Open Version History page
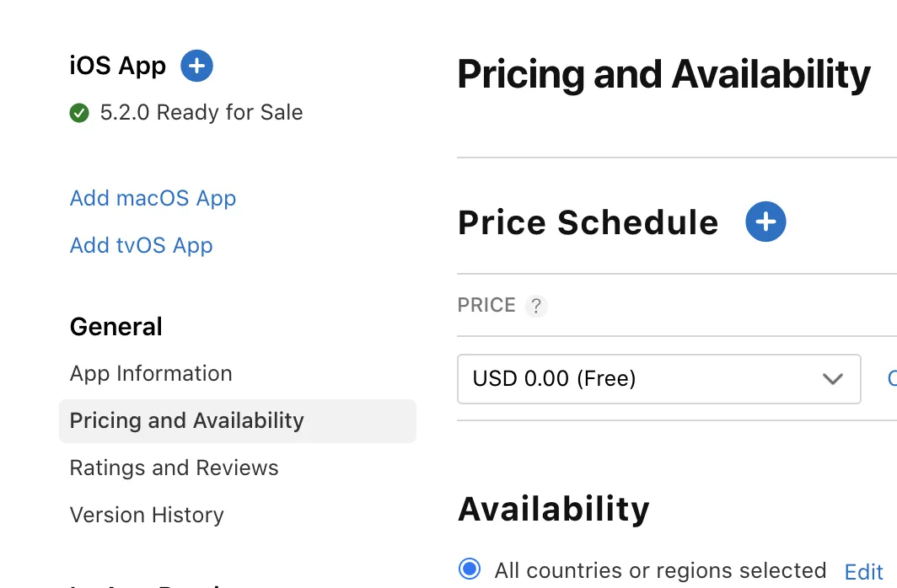 point(147,515)
